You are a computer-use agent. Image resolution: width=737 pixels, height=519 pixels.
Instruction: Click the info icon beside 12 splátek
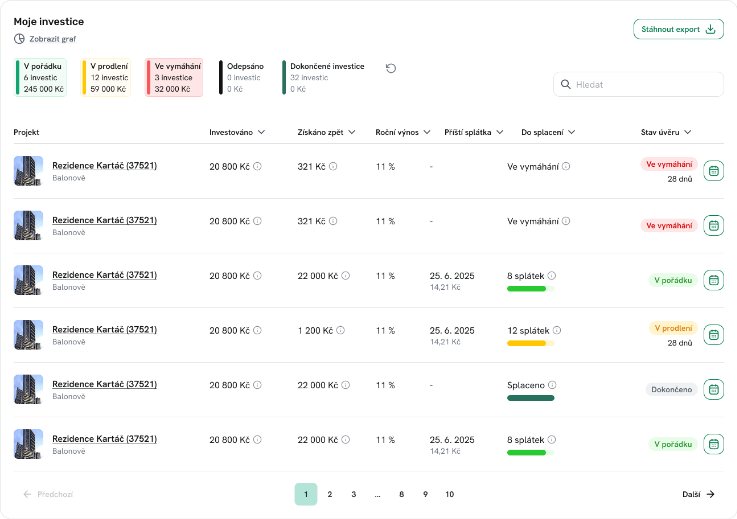(x=557, y=330)
